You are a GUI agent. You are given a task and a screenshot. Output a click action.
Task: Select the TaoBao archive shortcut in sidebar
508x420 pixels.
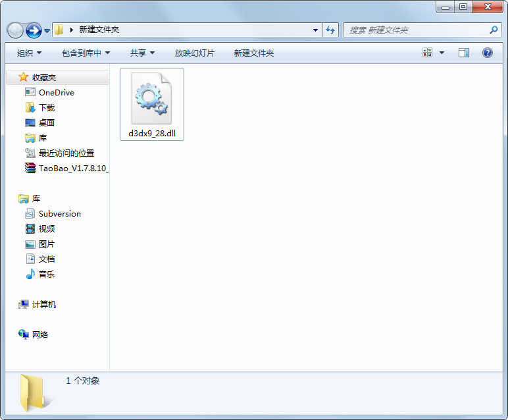(x=72, y=169)
